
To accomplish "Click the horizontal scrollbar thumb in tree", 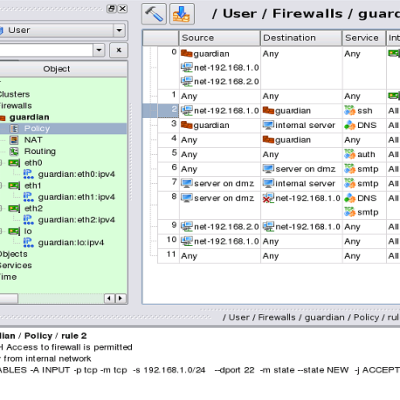I will click(x=9, y=298).
